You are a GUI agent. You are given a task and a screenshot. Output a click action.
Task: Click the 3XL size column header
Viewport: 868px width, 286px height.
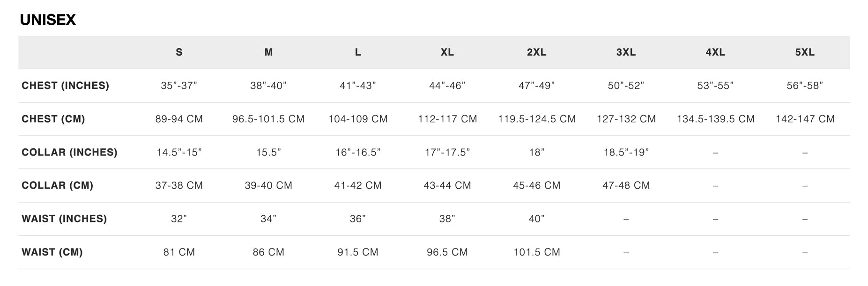point(626,52)
